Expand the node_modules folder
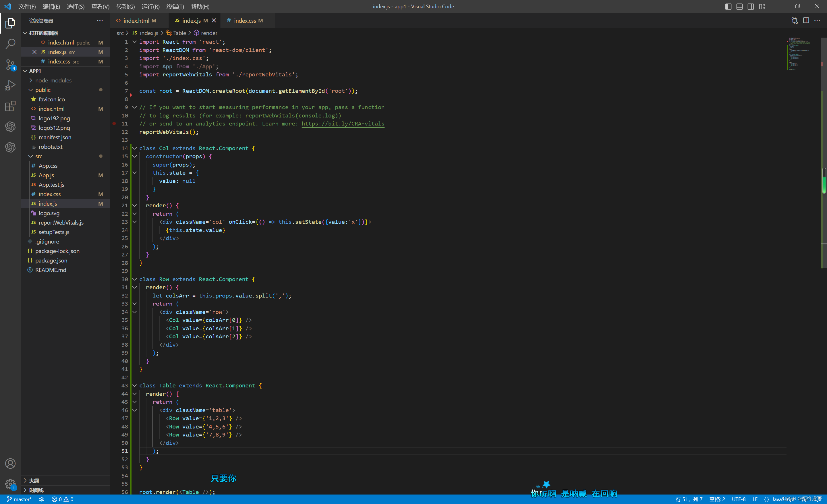 coord(53,80)
